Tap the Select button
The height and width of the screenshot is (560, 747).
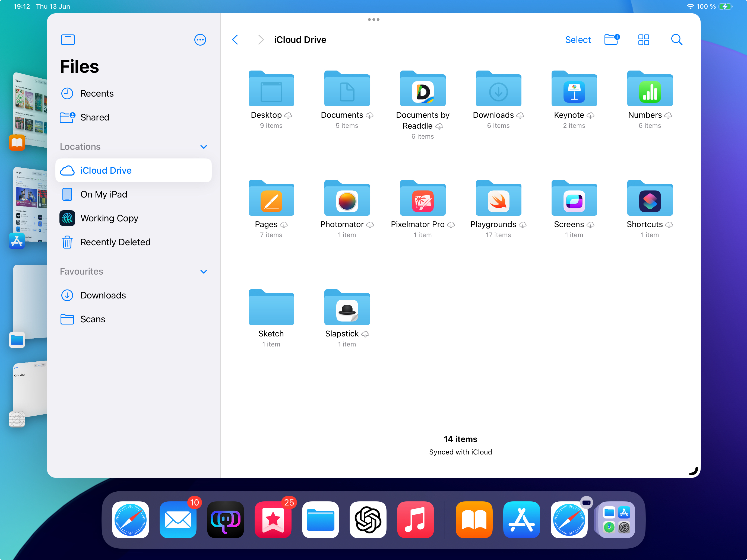tap(578, 40)
